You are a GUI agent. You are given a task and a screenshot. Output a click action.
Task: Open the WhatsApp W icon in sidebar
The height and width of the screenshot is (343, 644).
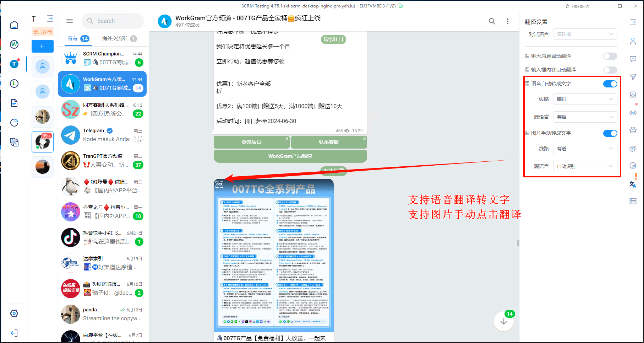[x=14, y=44]
